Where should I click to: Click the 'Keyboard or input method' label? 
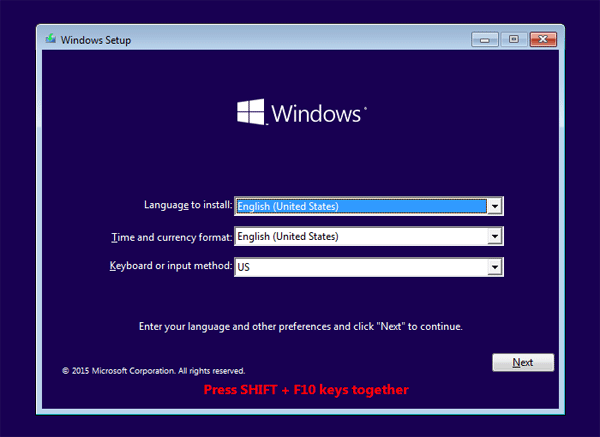coord(171,266)
